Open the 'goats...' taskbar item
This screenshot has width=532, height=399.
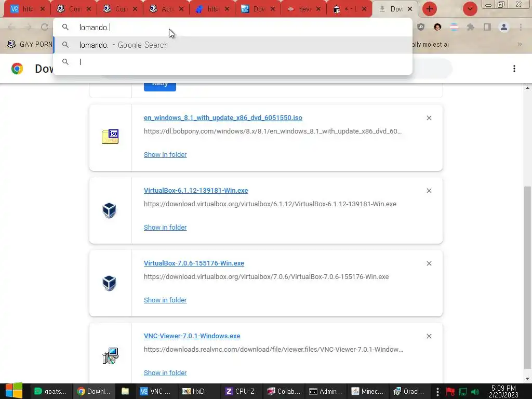tap(51, 392)
